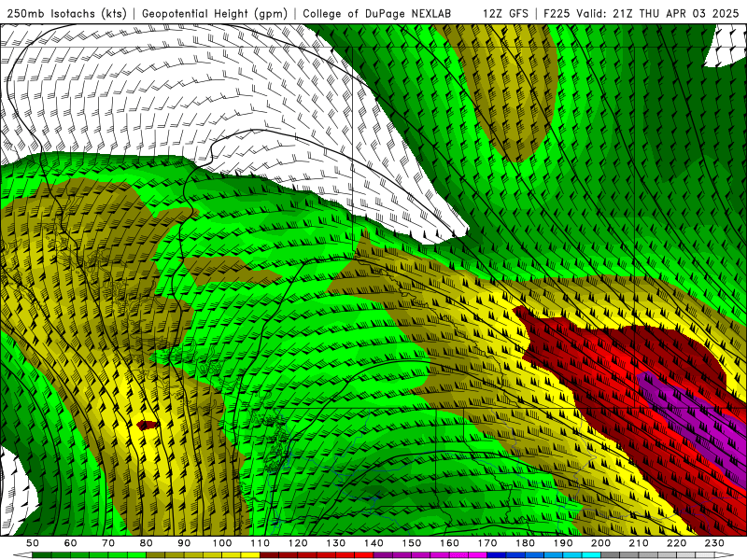
Task: Click the 140 label on the color scale
Action: tap(374, 543)
